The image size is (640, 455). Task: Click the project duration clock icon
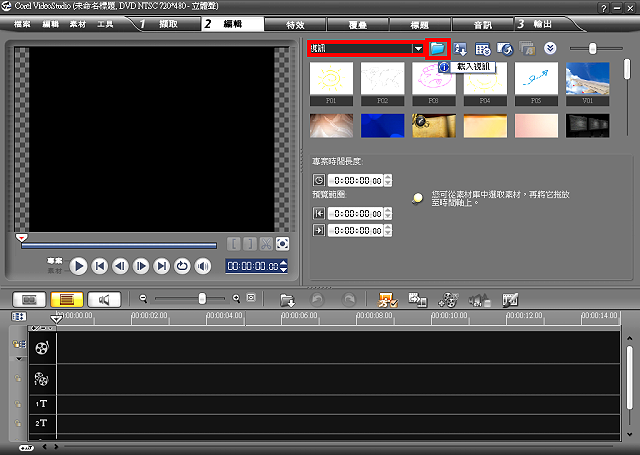[319, 180]
